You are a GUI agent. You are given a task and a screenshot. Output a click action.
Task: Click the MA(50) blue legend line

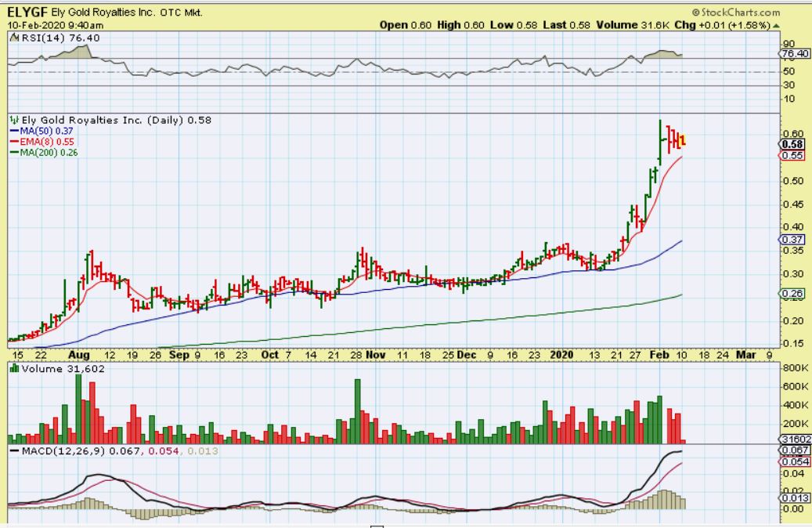pyautogui.click(x=13, y=131)
